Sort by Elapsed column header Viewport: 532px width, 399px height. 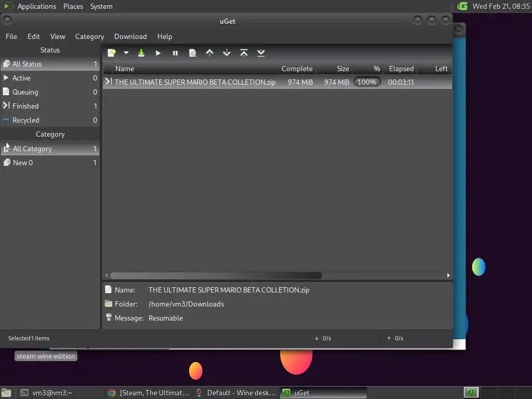pyautogui.click(x=401, y=69)
